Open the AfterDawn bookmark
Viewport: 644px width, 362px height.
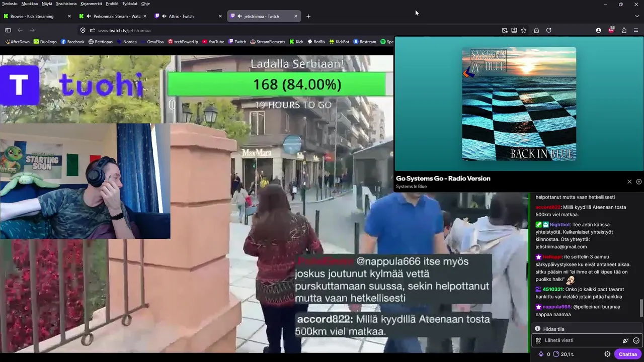click(x=17, y=42)
